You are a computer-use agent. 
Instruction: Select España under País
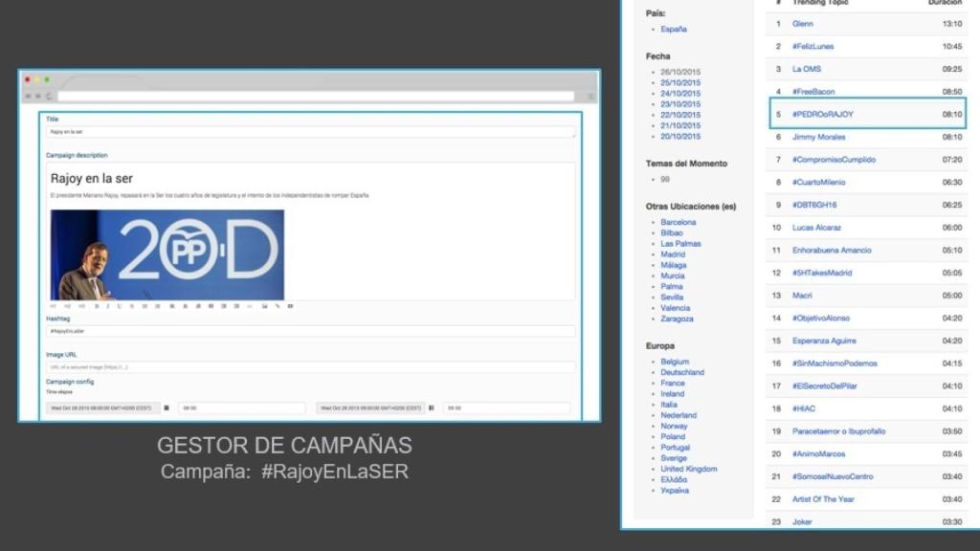click(x=673, y=29)
